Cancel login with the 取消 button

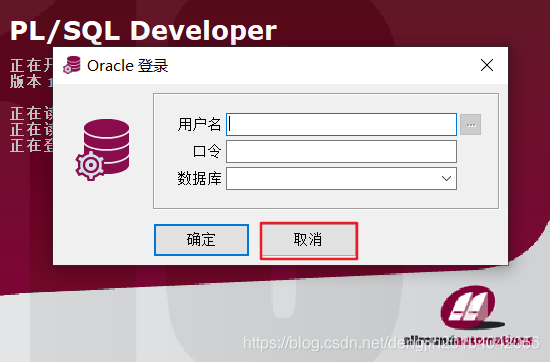(x=309, y=240)
